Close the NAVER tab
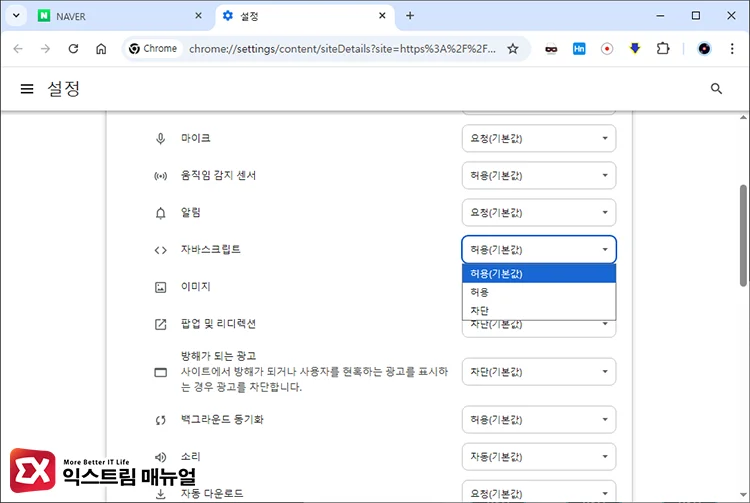Viewport: 750px width, 503px height. click(x=198, y=16)
